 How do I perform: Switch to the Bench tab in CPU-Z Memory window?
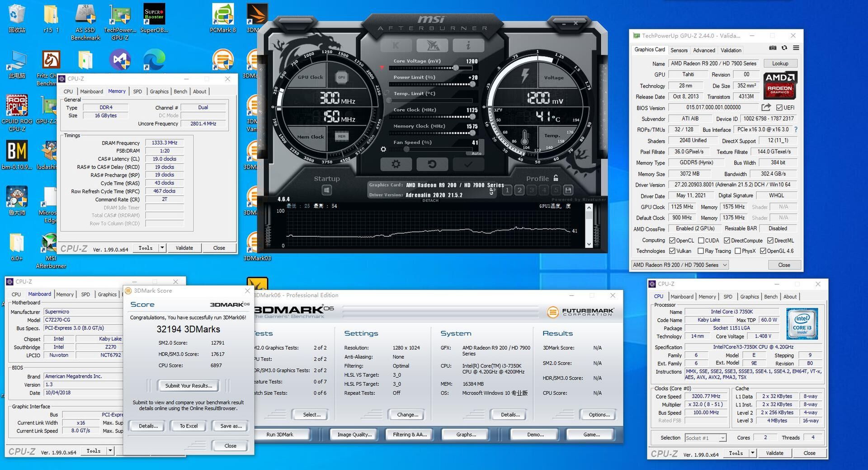tap(180, 91)
